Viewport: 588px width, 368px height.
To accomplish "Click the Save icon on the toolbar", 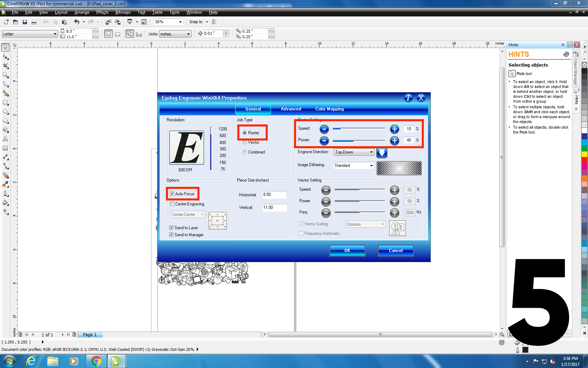I will (24, 22).
